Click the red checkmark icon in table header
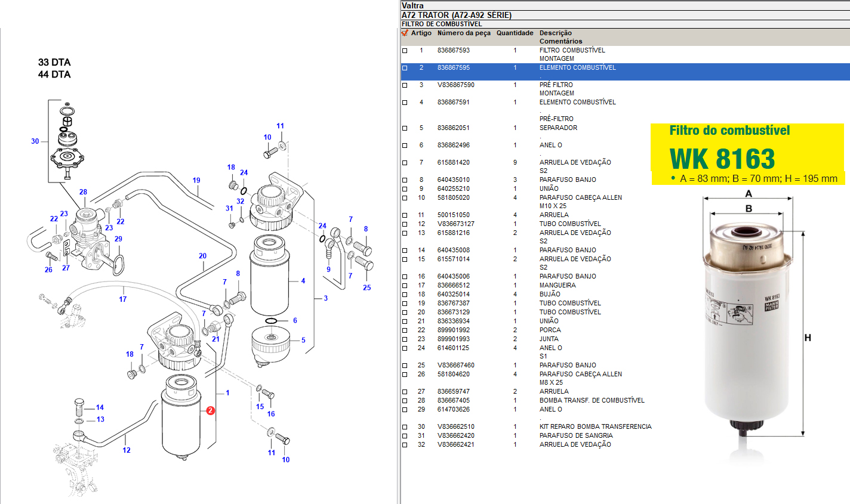The width and height of the screenshot is (850, 504). pyautogui.click(x=405, y=33)
